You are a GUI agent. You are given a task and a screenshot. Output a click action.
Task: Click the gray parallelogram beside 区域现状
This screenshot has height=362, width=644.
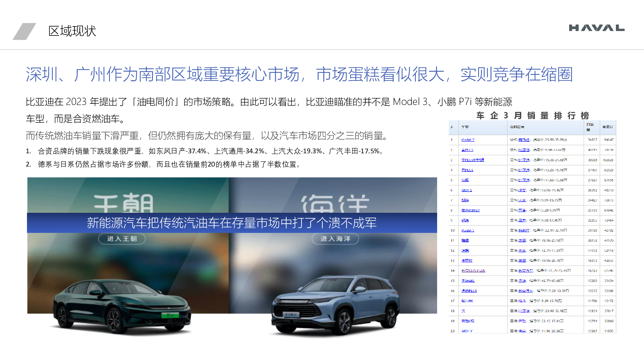coord(24,31)
